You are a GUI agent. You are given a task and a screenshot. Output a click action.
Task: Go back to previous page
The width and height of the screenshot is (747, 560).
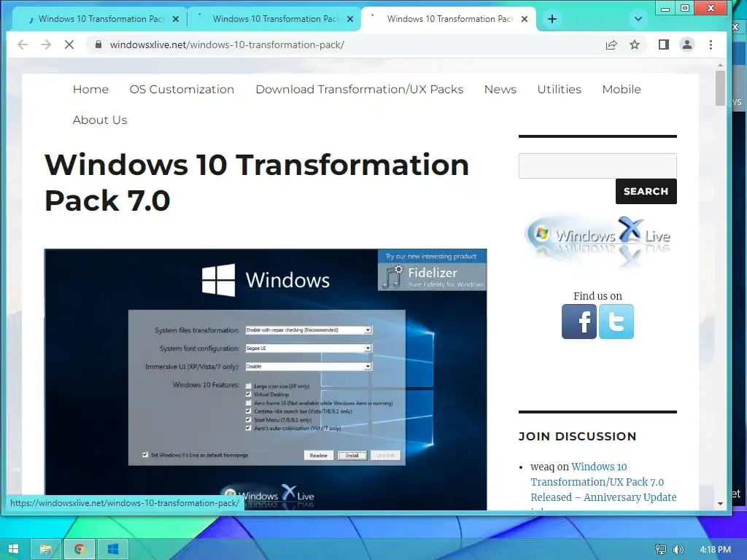point(23,44)
